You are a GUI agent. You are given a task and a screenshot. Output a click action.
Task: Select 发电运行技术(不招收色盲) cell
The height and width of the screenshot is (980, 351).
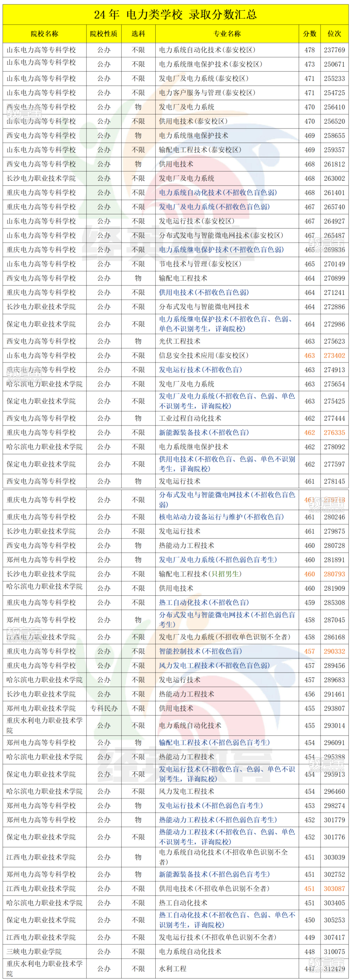(x=200, y=370)
